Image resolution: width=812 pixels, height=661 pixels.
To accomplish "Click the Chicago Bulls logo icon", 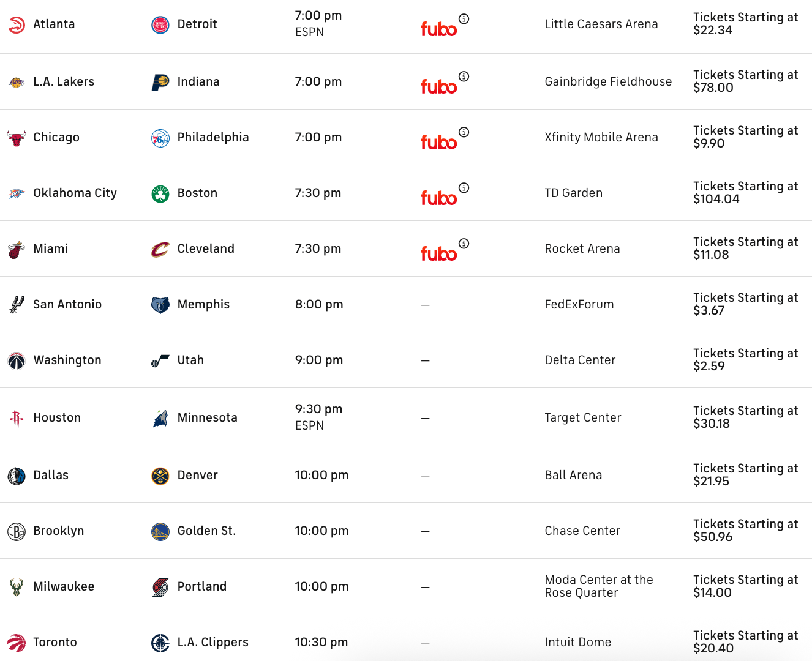I will coord(17,138).
